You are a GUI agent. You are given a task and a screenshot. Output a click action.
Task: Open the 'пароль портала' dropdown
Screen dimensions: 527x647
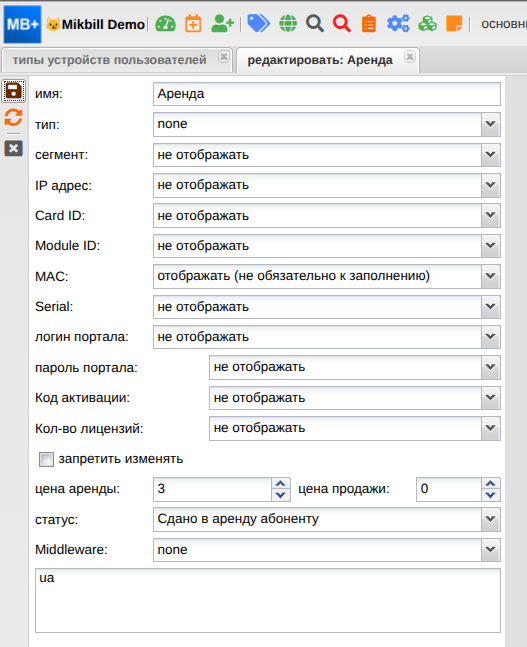pyautogui.click(x=490, y=367)
